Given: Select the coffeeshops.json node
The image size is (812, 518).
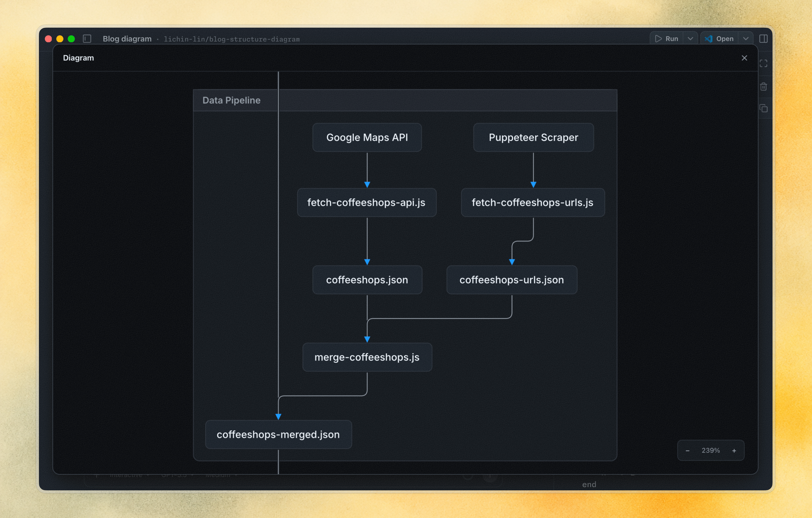Looking at the screenshot, I should point(367,280).
